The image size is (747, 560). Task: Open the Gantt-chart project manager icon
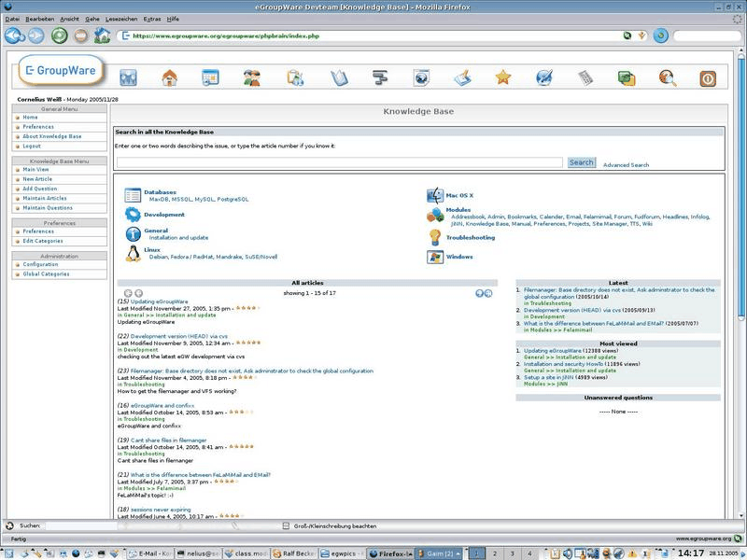pos(380,77)
